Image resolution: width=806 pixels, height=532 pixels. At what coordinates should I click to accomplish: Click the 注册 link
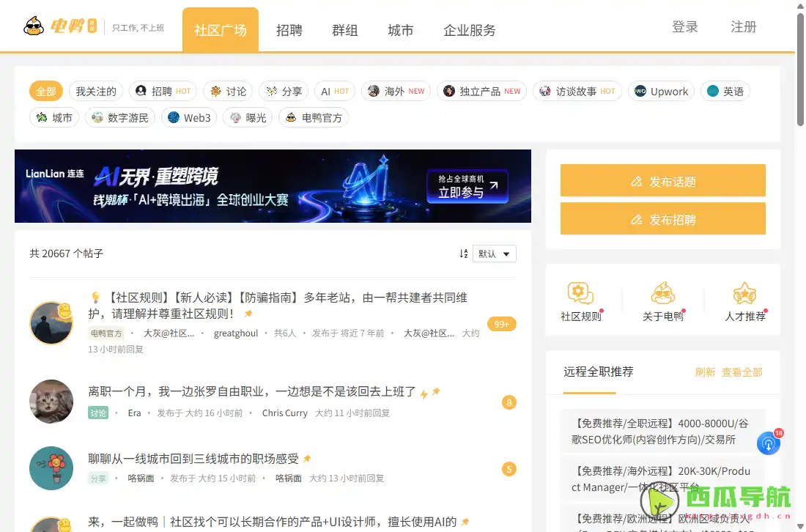(x=743, y=26)
